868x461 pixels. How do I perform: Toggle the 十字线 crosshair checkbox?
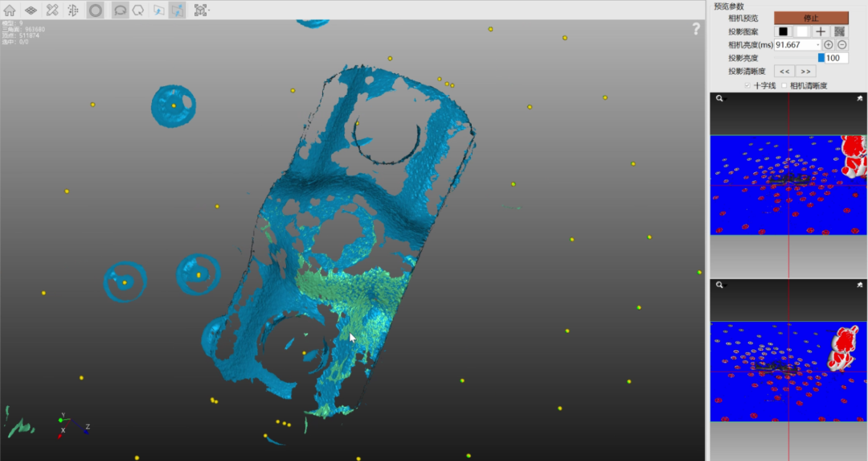coord(747,85)
